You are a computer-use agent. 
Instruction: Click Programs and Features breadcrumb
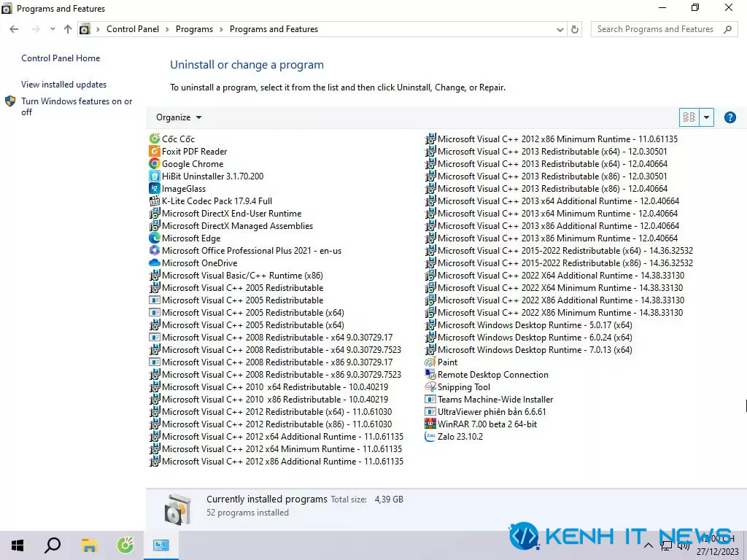pos(274,29)
